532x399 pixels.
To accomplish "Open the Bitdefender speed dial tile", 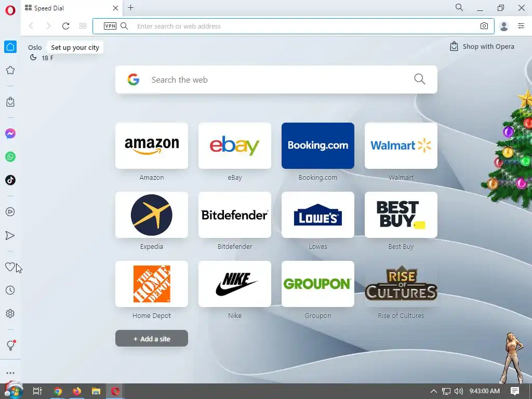I will [235, 215].
